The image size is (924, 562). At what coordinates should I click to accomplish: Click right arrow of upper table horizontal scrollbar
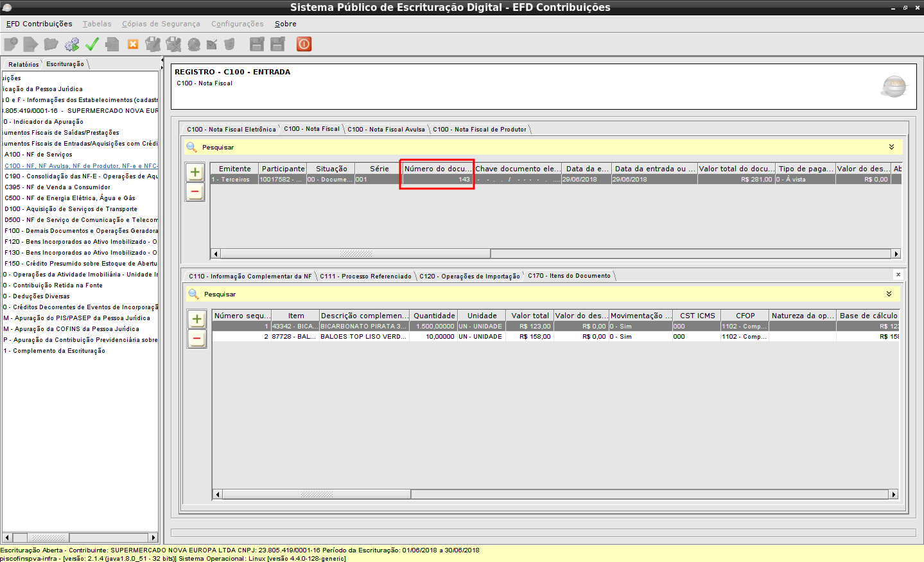point(896,254)
